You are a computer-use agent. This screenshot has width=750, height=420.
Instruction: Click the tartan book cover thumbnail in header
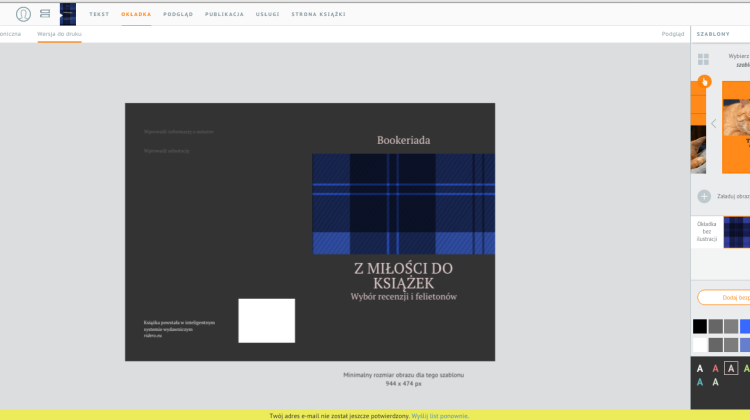click(68, 14)
